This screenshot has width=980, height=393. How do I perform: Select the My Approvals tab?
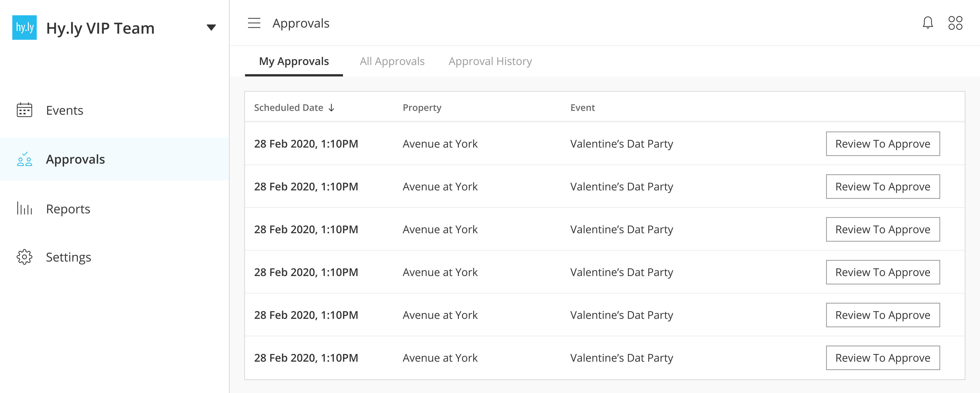click(x=294, y=61)
